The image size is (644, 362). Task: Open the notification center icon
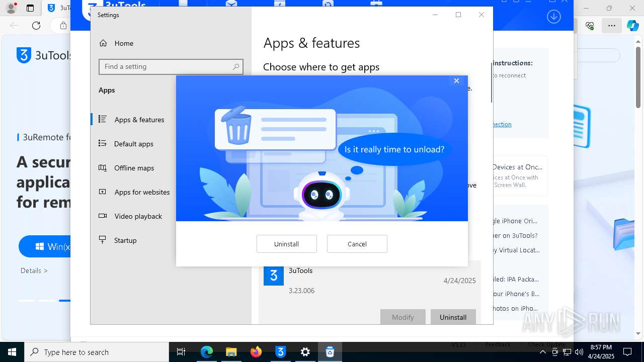(x=627, y=352)
